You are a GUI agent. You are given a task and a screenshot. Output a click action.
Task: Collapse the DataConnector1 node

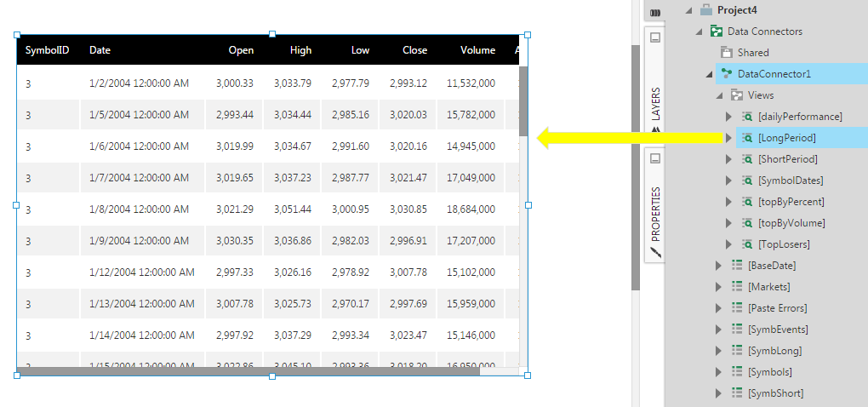click(710, 75)
